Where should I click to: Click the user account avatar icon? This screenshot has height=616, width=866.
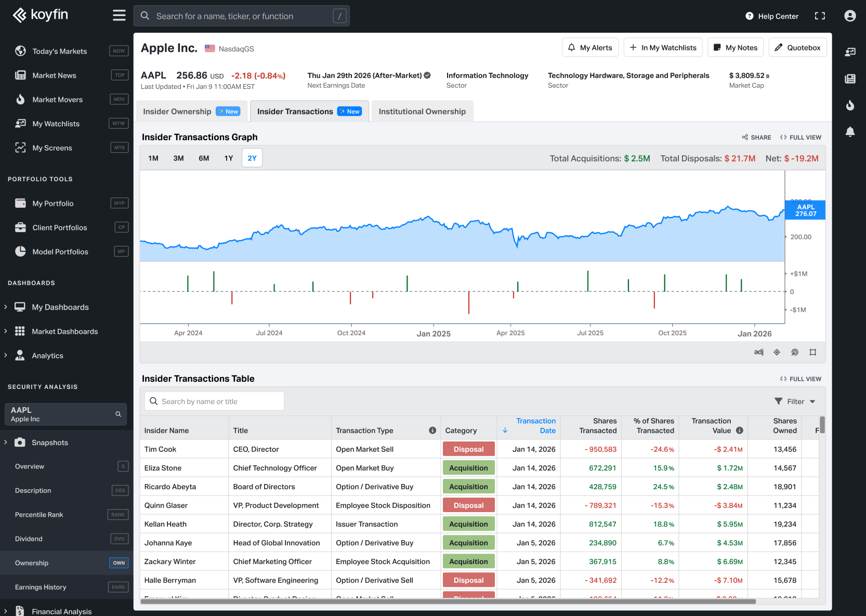tap(850, 16)
